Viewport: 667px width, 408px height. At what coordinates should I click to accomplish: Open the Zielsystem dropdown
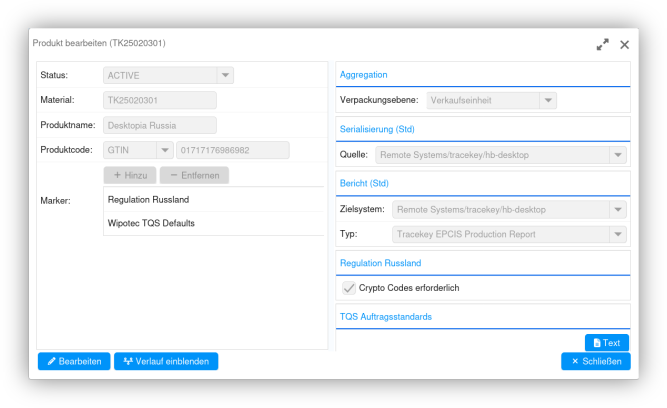click(618, 210)
